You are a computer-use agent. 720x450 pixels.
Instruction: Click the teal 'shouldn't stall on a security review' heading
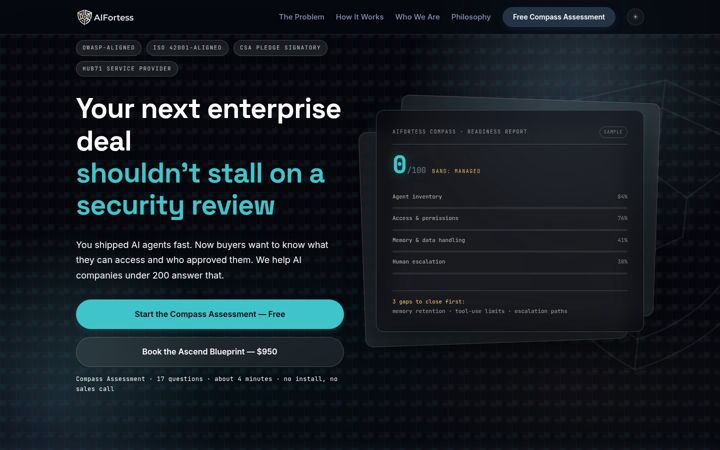coord(201,189)
